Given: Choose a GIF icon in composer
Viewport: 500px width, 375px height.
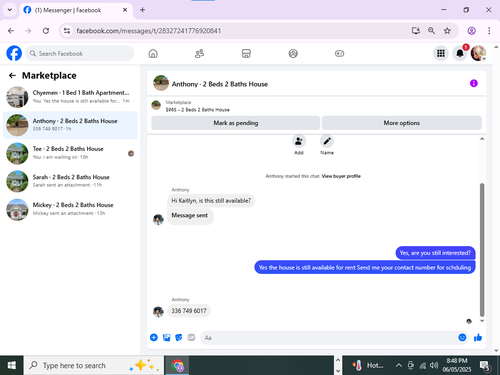Looking at the screenshot, I should point(191,338).
